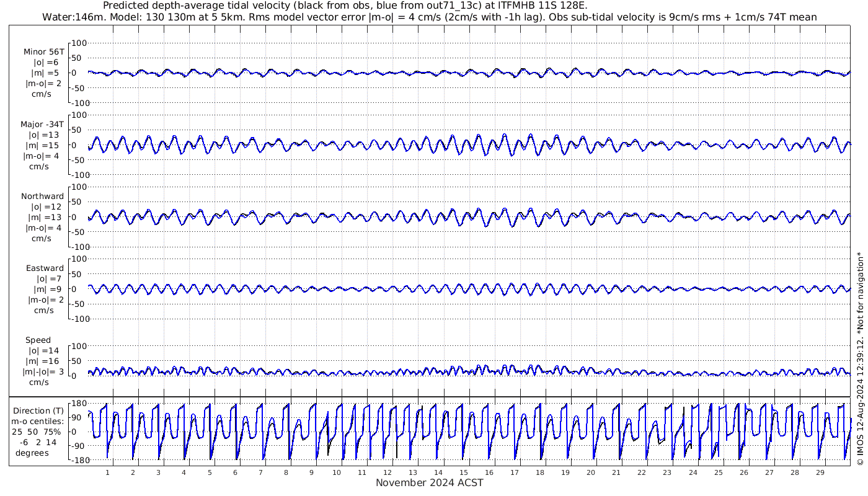Select the 'Major -34T' panel label
The width and height of the screenshot is (868, 496).
coord(42,124)
